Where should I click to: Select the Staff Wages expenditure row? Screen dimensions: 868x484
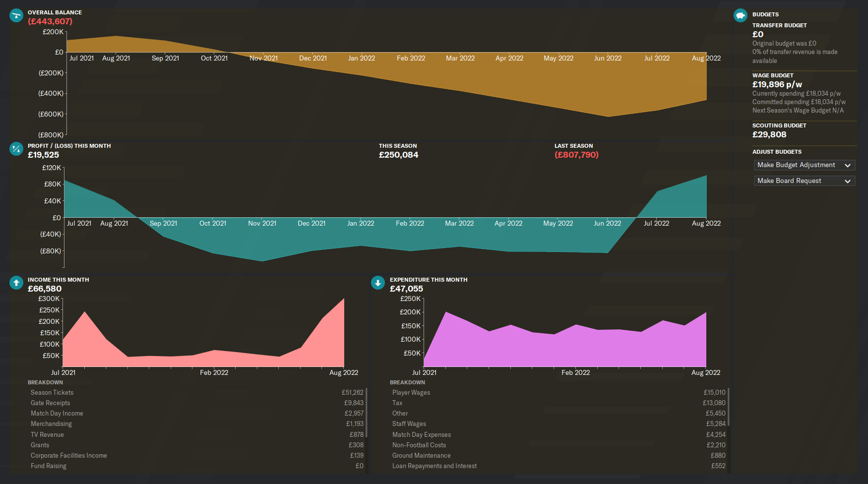tap(558, 424)
